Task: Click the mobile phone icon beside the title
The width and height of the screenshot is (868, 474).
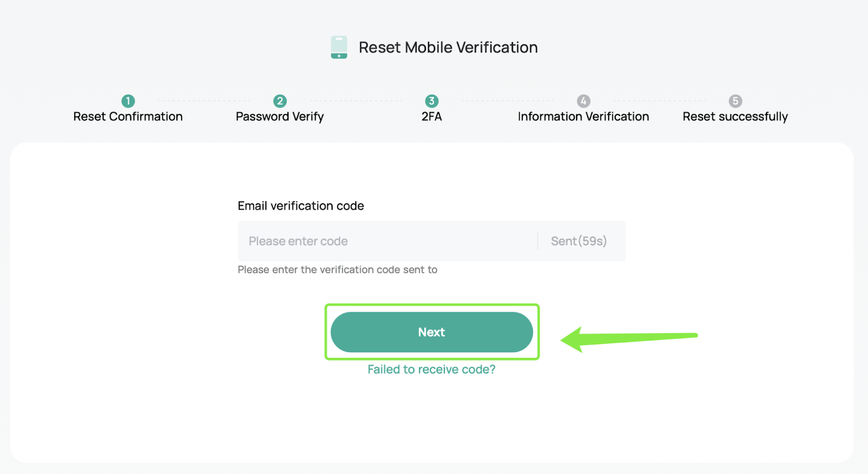Action: pyautogui.click(x=339, y=47)
